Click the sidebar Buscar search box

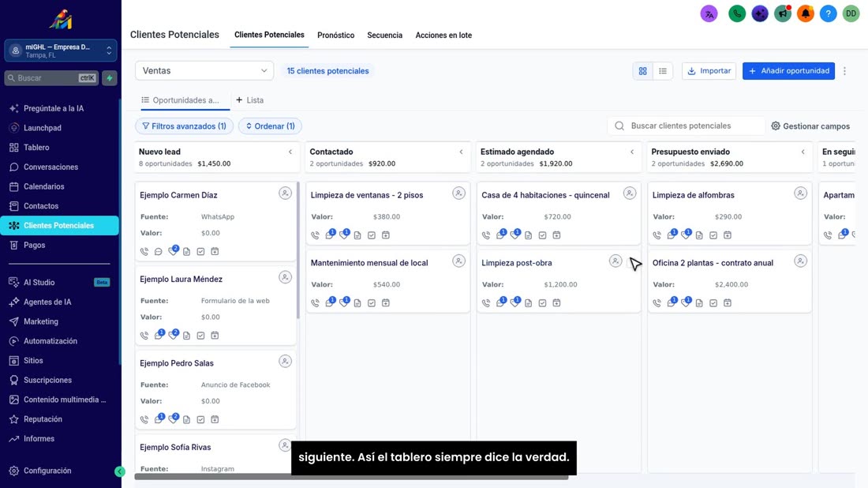click(51, 78)
